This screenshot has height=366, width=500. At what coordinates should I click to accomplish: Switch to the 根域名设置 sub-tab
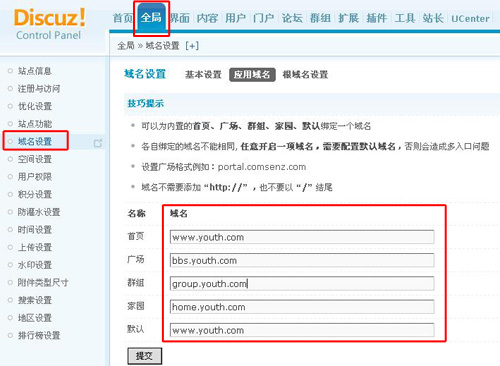(305, 75)
